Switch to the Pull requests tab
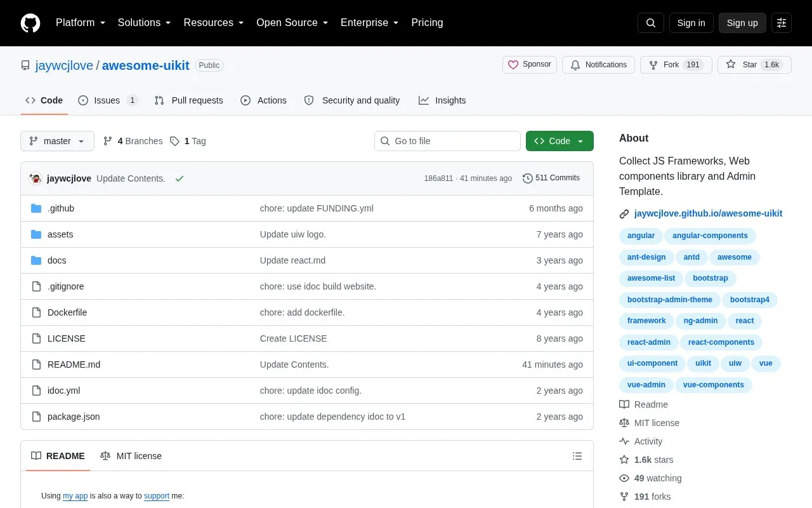 pos(188,100)
